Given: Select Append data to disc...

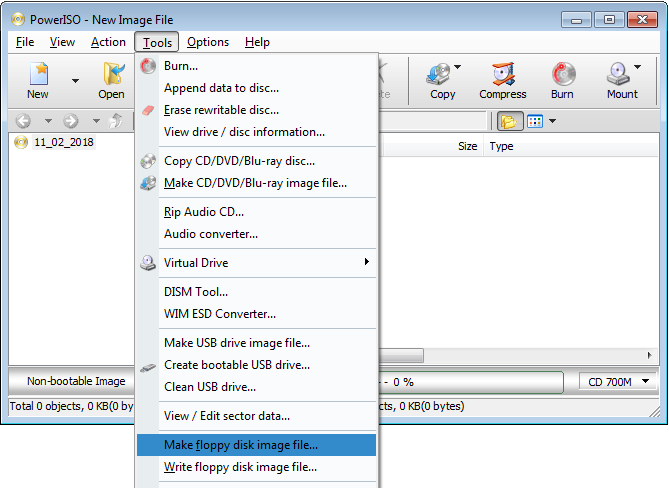Looking at the screenshot, I should click(256, 88).
